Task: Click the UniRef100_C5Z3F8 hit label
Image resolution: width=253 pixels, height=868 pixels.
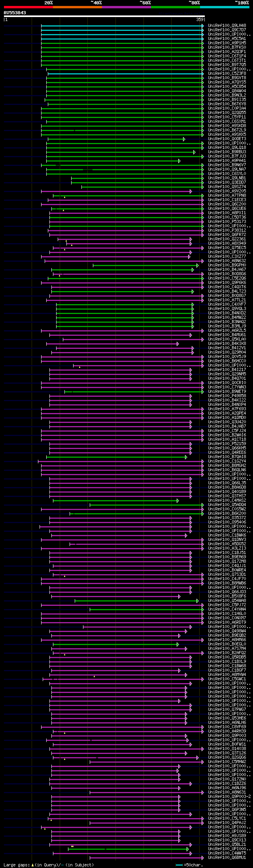Action: 227,74
